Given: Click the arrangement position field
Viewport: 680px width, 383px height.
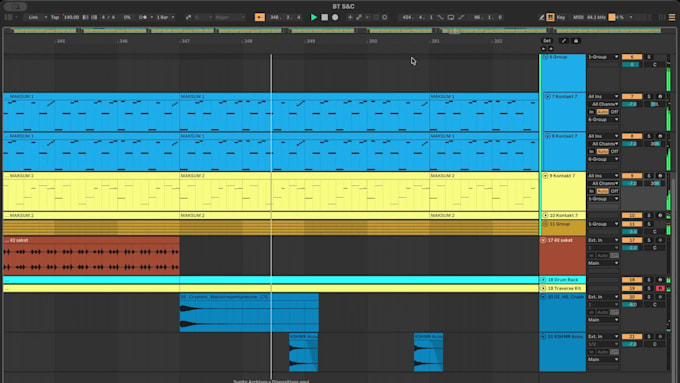Looking at the screenshot, I should pyautogui.click(x=285, y=17).
